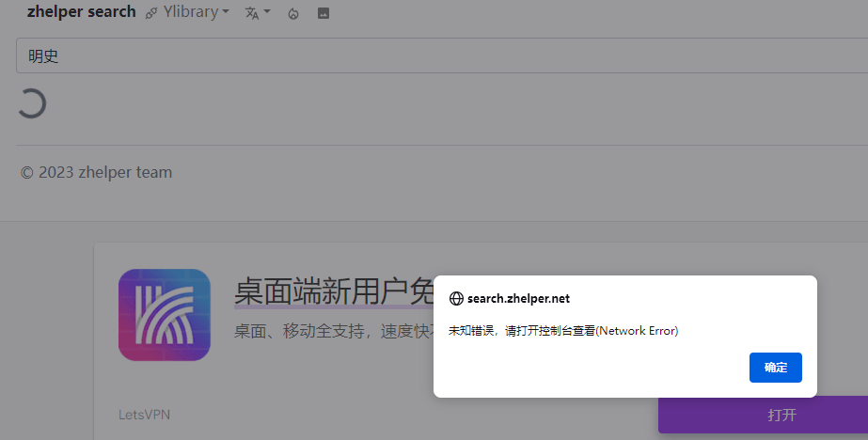The width and height of the screenshot is (868, 440).
Task: Click the Network Error message text
Action: point(563,331)
